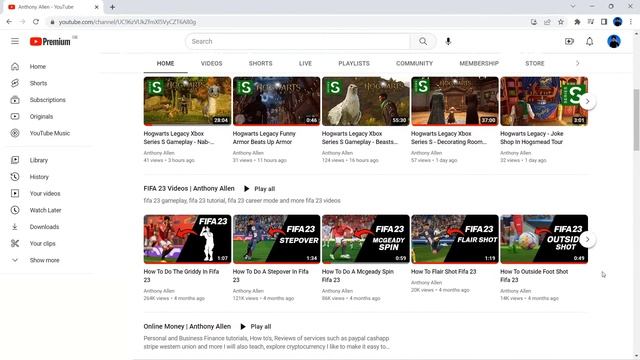The width and height of the screenshot is (640, 360).
Task: Open a new browser tab
Action: click(112, 7)
